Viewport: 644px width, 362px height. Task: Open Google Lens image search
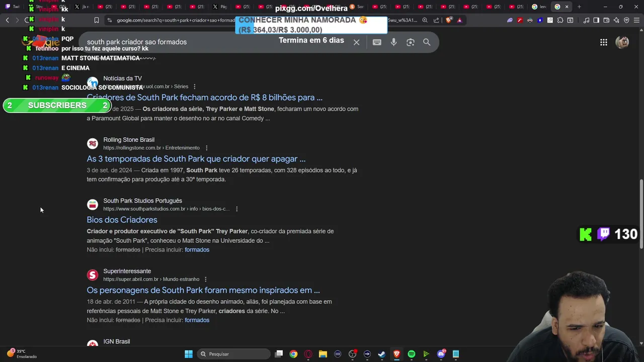[x=411, y=42]
